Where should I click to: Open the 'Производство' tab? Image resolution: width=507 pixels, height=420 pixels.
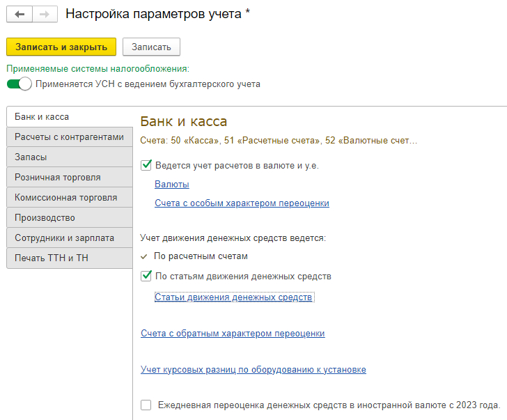pos(70,217)
